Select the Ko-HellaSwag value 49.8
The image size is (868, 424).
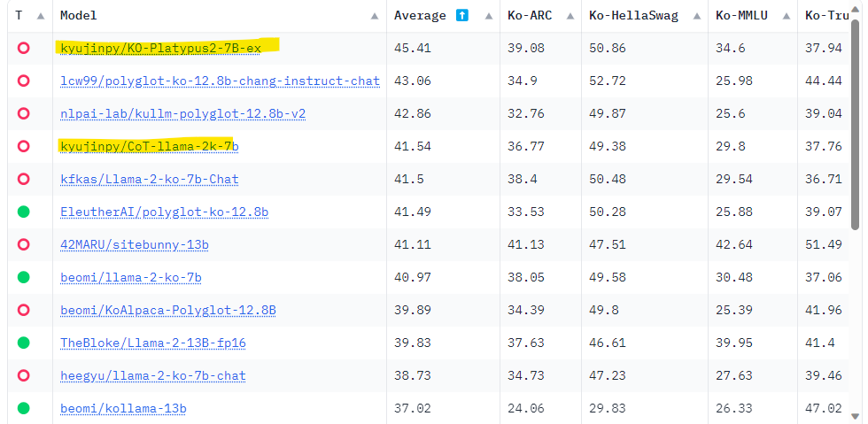coord(603,310)
